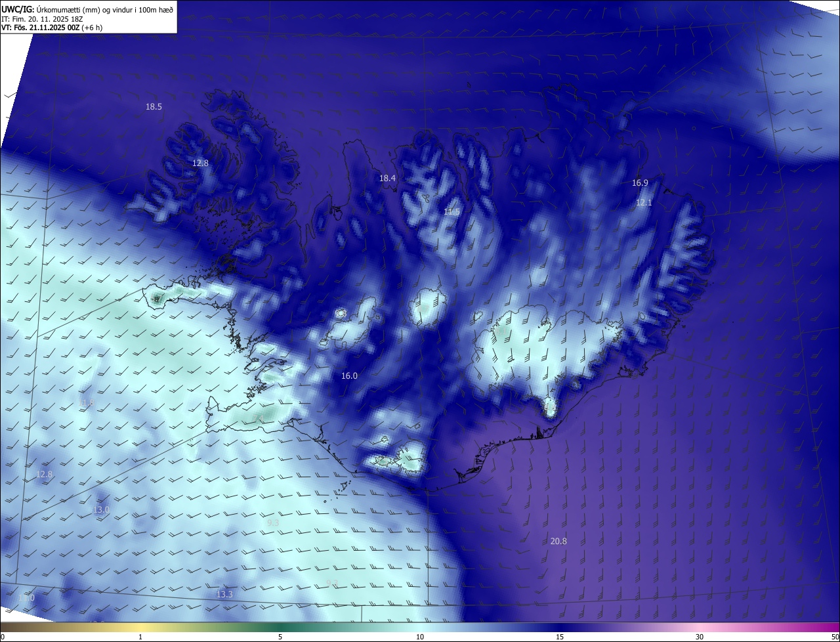Click the 12.1 value label
This screenshot has height=642, width=840.
point(644,203)
